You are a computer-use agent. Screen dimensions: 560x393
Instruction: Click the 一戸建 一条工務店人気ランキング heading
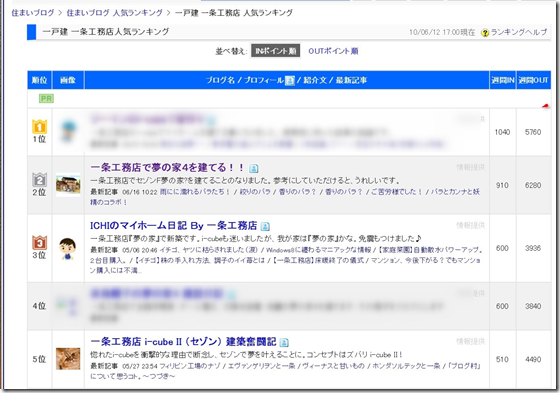(106, 32)
